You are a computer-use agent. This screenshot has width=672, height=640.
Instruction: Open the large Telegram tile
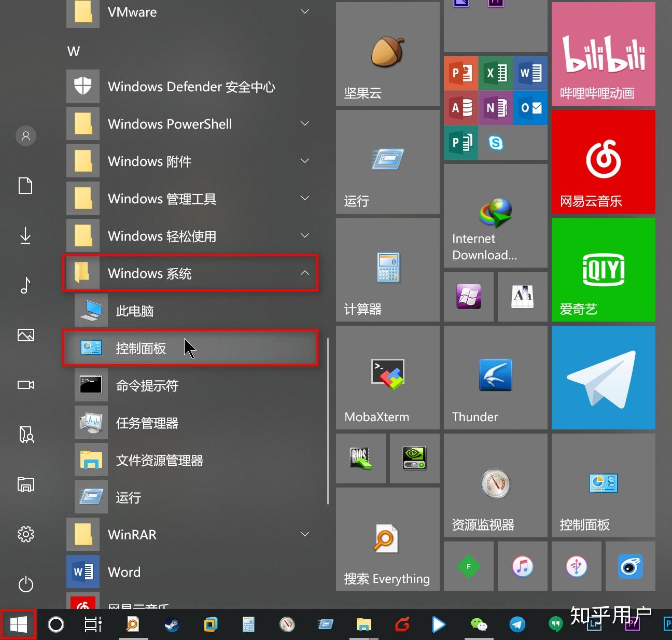(x=603, y=378)
